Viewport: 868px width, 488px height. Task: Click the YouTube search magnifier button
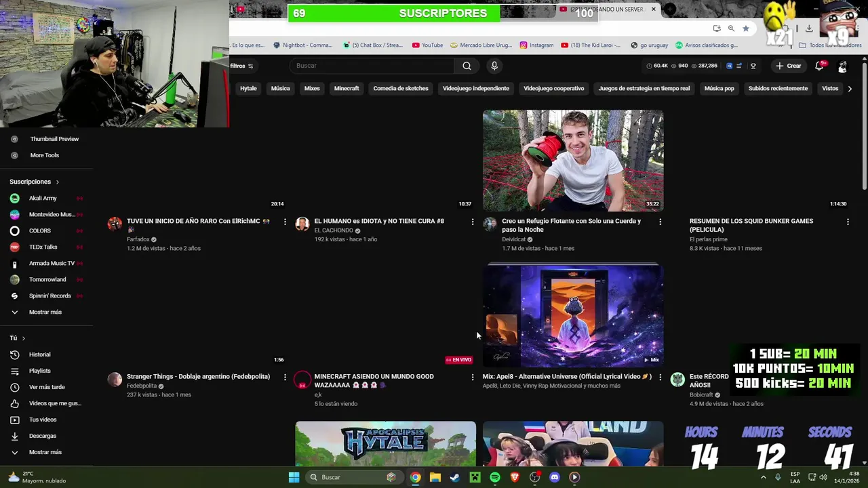click(x=467, y=66)
